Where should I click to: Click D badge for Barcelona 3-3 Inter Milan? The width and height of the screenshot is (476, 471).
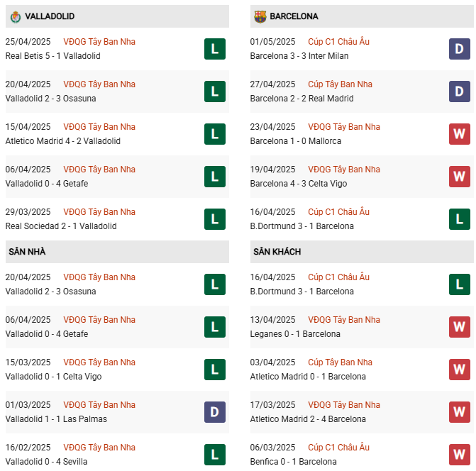pyautogui.click(x=459, y=49)
